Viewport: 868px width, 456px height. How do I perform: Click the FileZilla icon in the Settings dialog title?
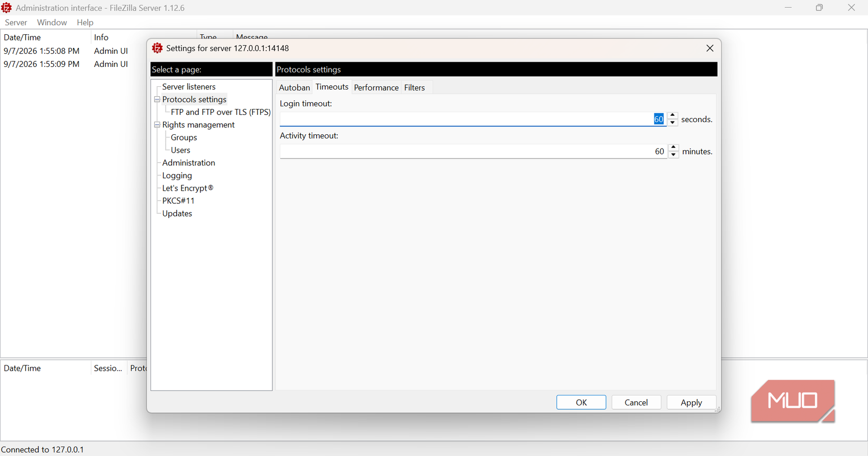[157, 48]
